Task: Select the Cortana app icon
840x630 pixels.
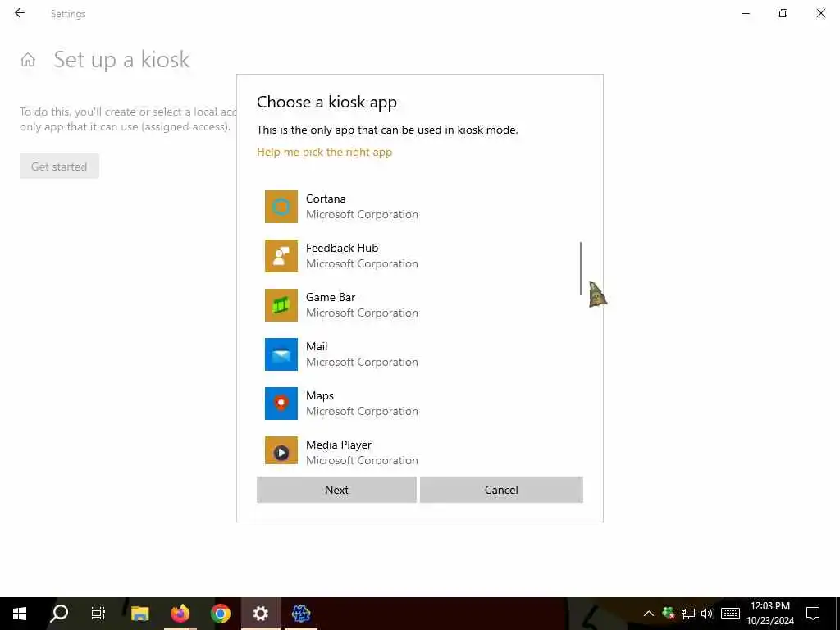Action: pos(281,207)
